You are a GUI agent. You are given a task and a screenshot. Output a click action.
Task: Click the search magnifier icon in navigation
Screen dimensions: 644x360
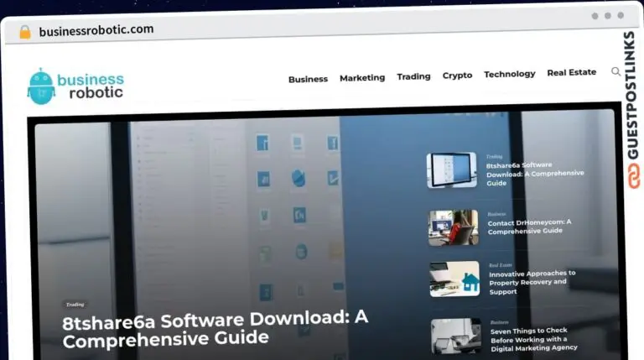(615, 72)
